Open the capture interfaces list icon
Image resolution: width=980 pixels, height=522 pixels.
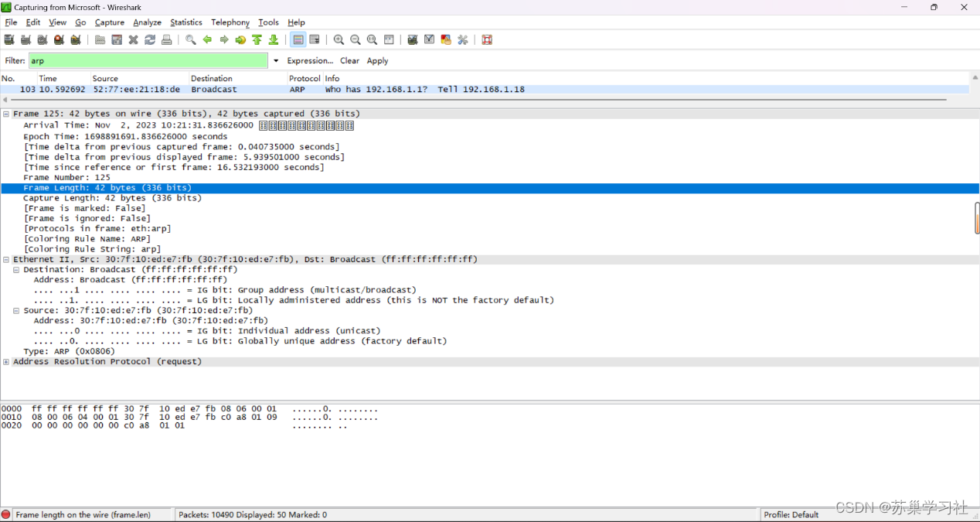[x=9, y=39]
